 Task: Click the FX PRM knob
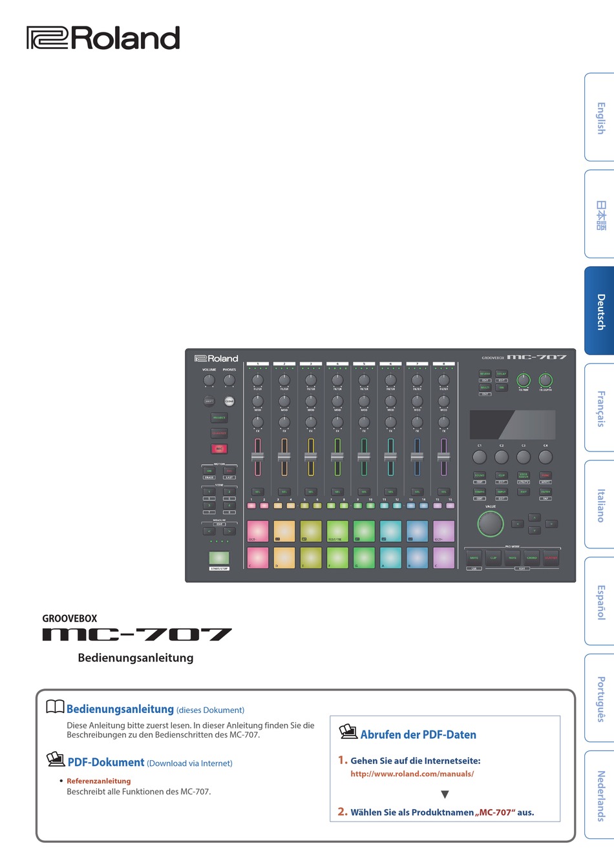point(524,380)
